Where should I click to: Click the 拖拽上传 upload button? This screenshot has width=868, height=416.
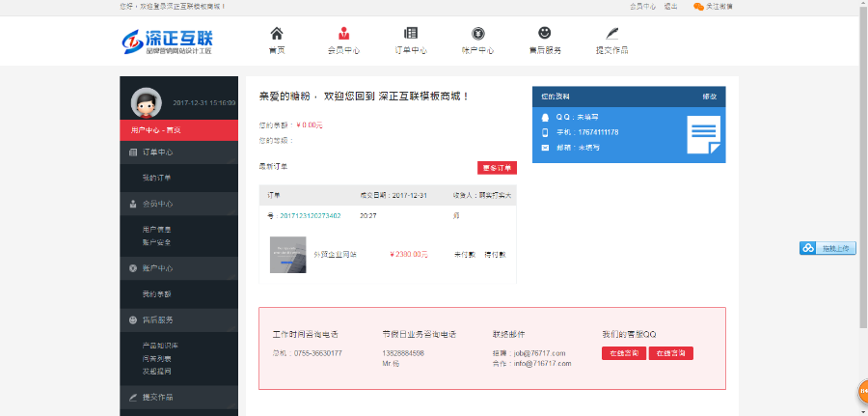coord(827,248)
